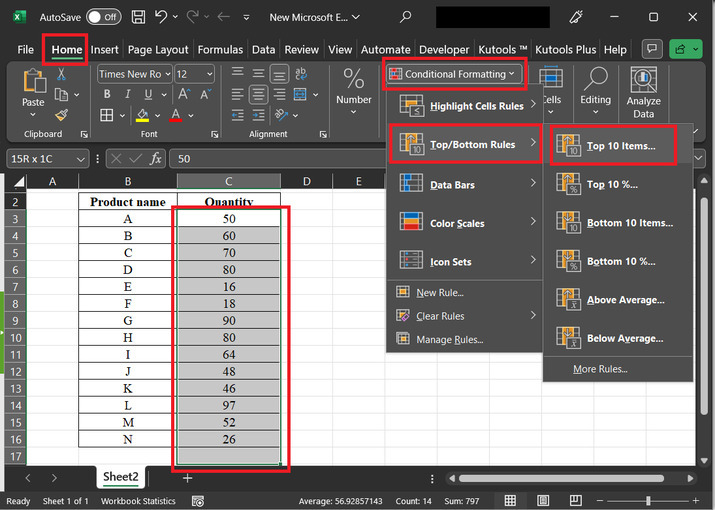715x510 pixels.
Task: Click the zoom slider handle
Action: (x=647, y=500)
